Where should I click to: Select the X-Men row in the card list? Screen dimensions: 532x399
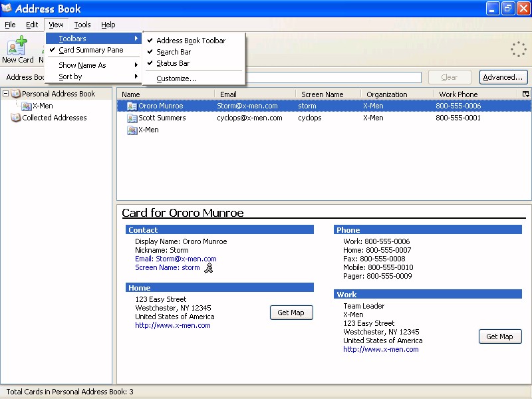[x=324, y=130]
